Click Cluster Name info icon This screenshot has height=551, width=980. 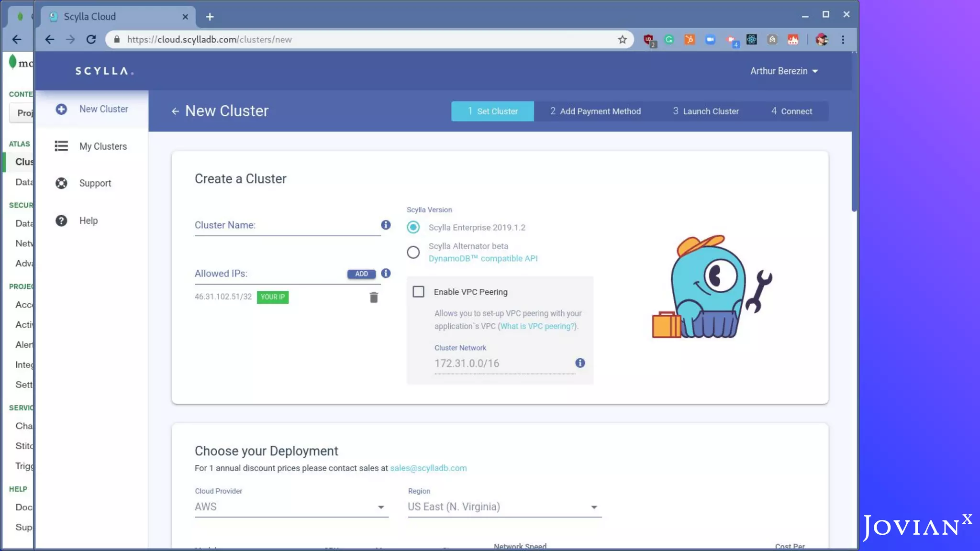(386, 225)
